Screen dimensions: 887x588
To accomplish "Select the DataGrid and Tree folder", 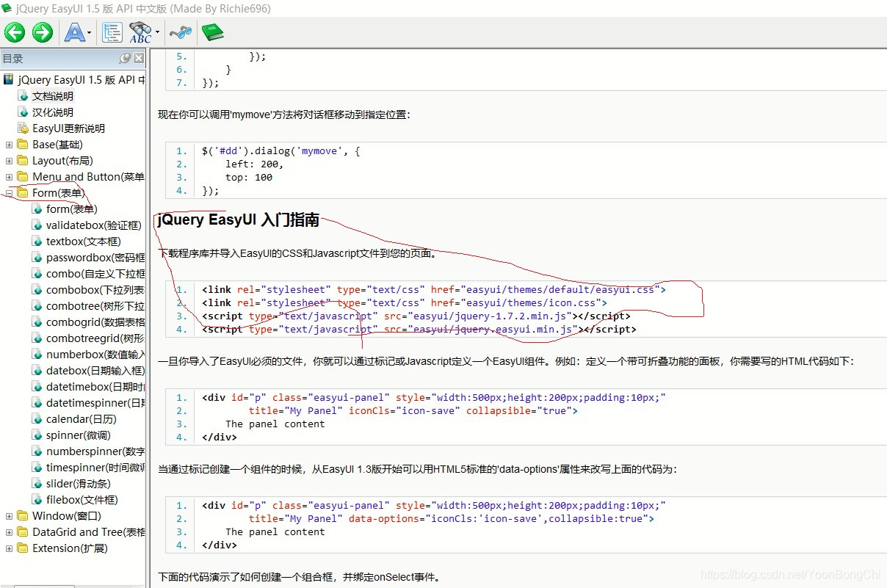I will (x=88, y=532).
